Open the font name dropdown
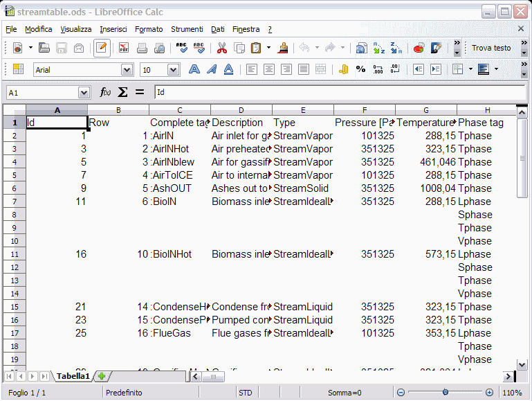The width and height of the screenshot is (532, 401). pyautogui.click(x=127, y=70)
